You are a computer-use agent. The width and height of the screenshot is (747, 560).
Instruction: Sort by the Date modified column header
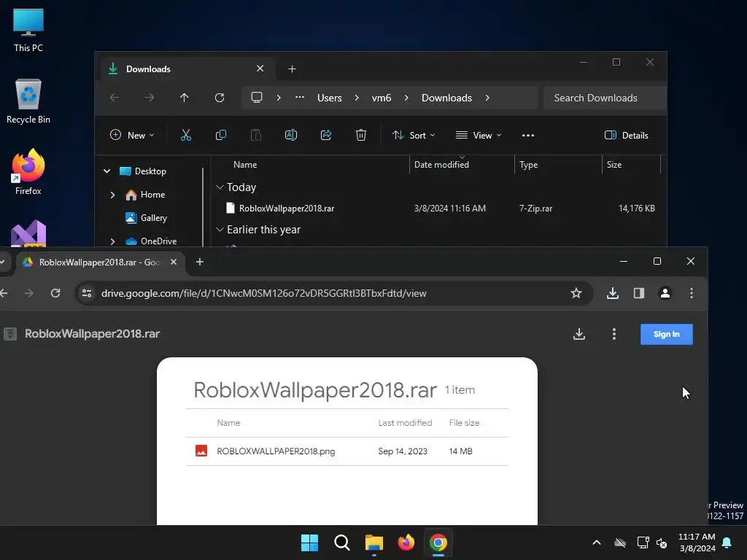tap(441, 165)
